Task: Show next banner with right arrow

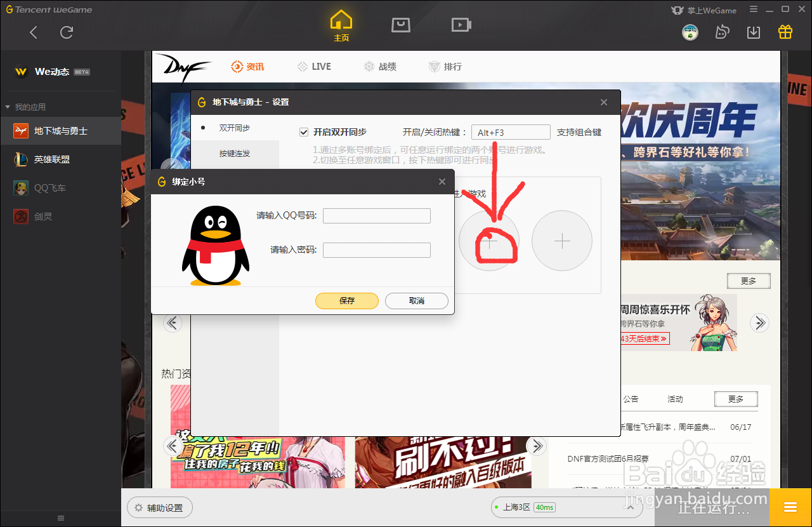Action: 759,323
